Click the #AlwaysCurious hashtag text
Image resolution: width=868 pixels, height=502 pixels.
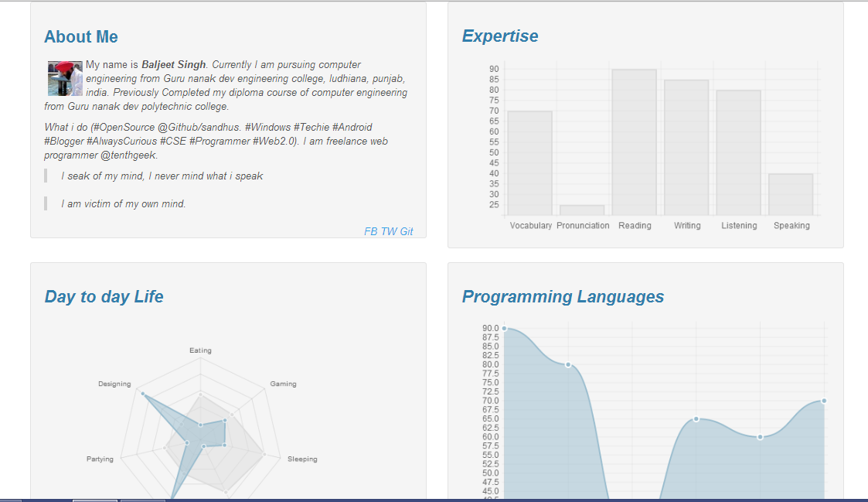tap(122, 142)
